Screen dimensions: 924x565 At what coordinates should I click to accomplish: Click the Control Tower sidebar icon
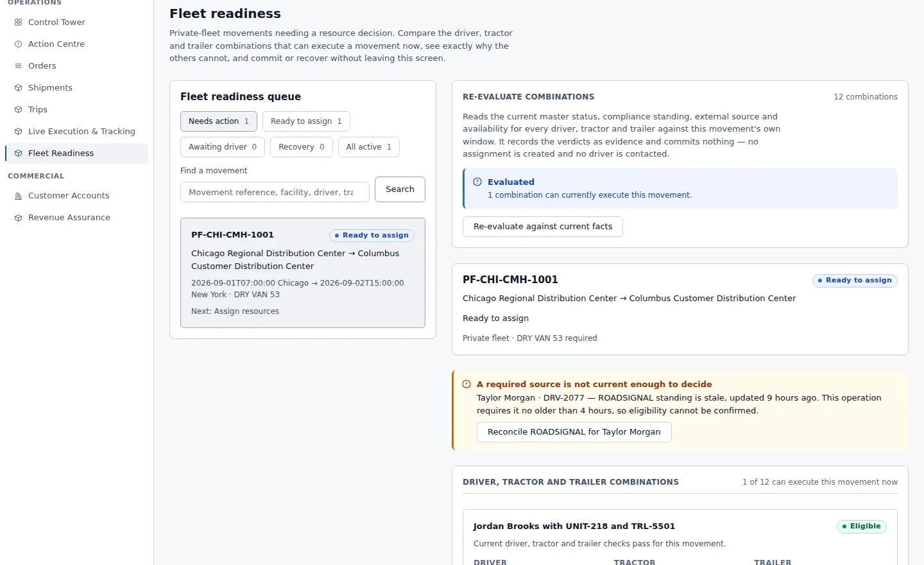point(18,22)
